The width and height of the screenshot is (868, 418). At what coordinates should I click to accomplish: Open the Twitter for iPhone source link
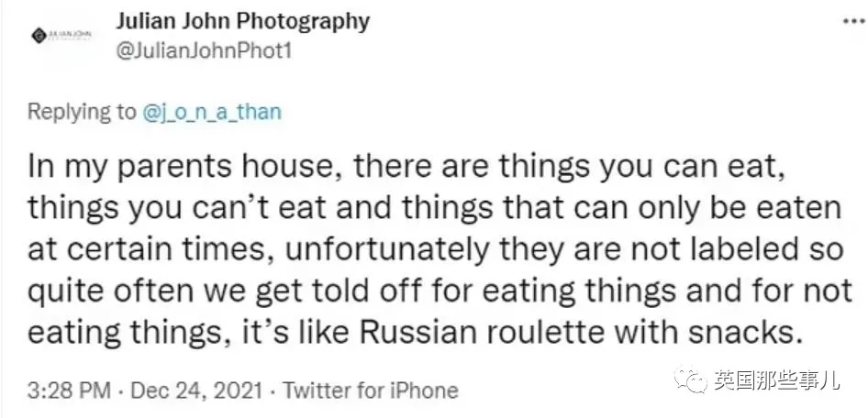[371, 390]
